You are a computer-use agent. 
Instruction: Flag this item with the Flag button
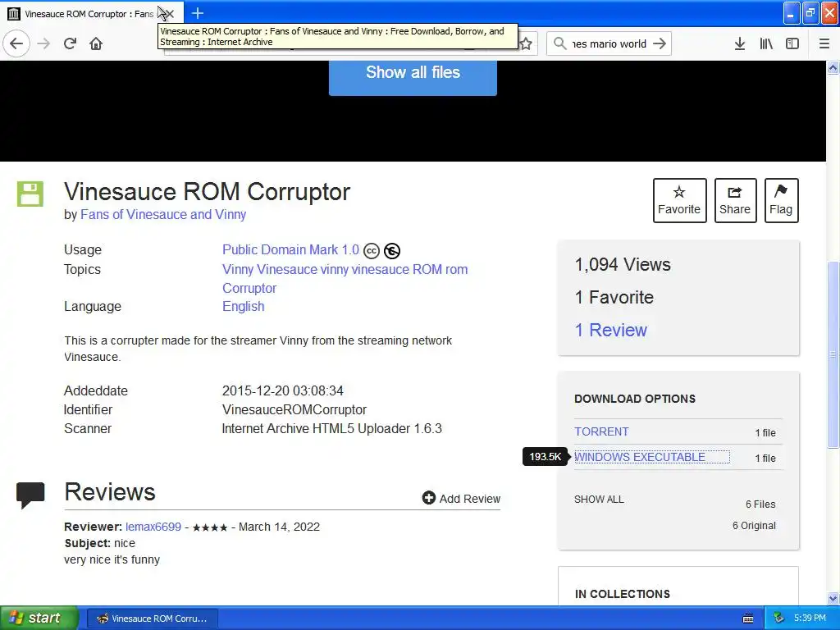click(x=781, y=200)
